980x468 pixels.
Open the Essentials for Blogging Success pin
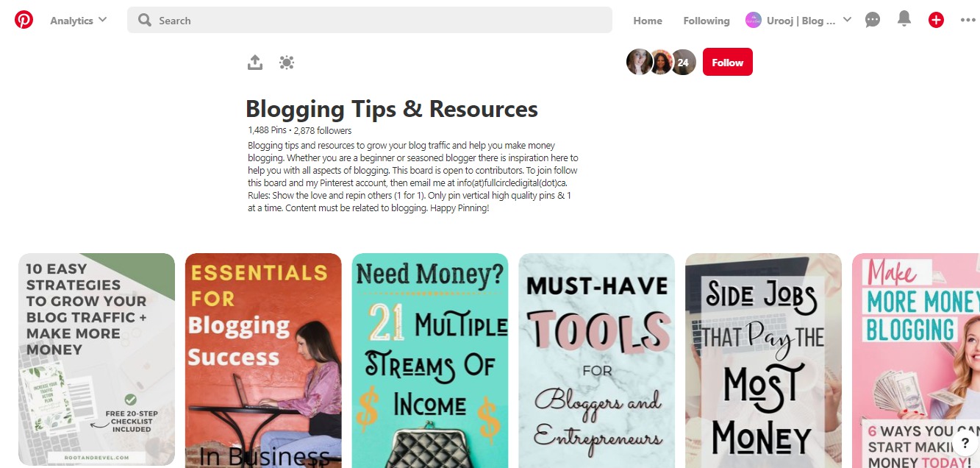[x=263, y=360]
